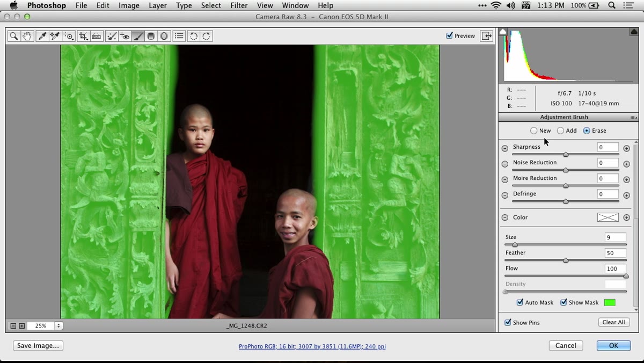644x363 pixels.
Task: Open the Layer menu
Action: tap(158, 5)
